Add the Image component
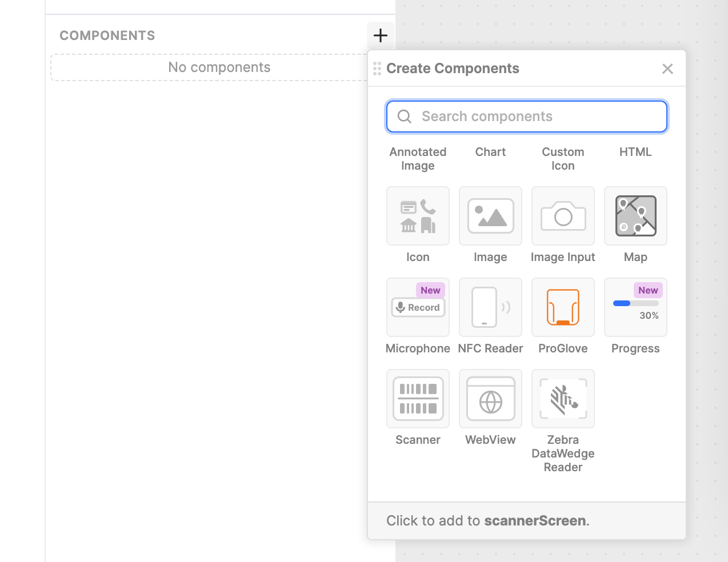 tap(490, 216)
